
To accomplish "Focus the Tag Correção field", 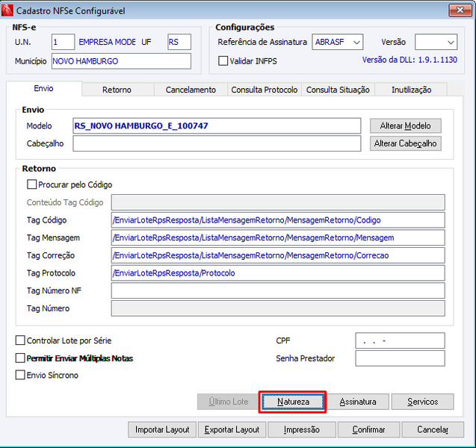I will click(278, 255).
